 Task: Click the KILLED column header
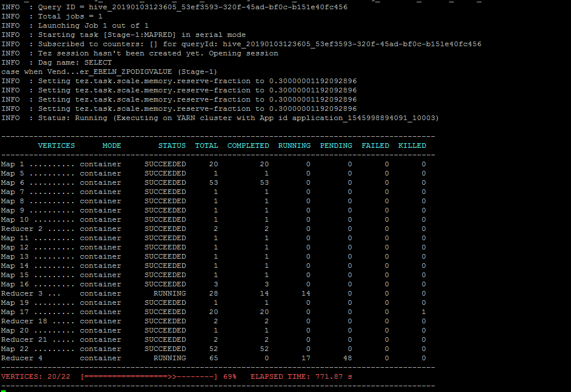tap(412, 145)
